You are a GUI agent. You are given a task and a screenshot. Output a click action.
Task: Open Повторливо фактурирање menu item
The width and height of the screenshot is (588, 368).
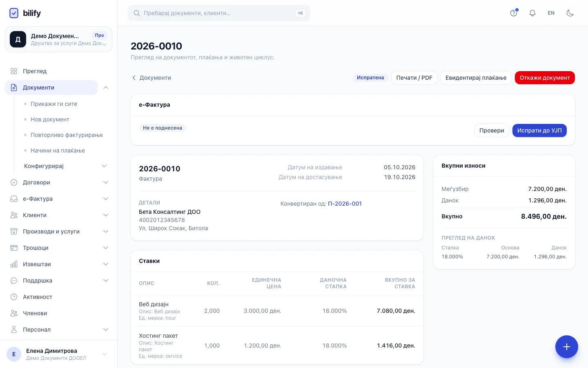67,135
